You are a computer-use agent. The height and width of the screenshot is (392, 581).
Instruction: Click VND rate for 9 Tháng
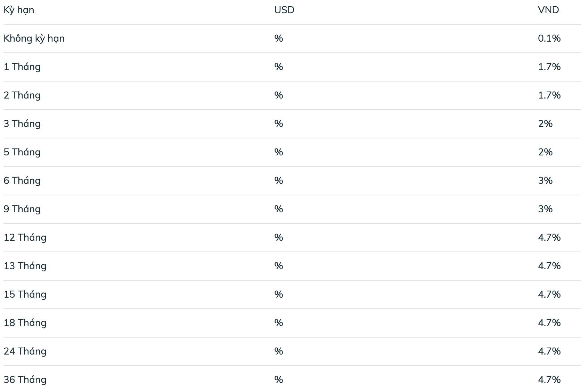click(x=545, y=209)
